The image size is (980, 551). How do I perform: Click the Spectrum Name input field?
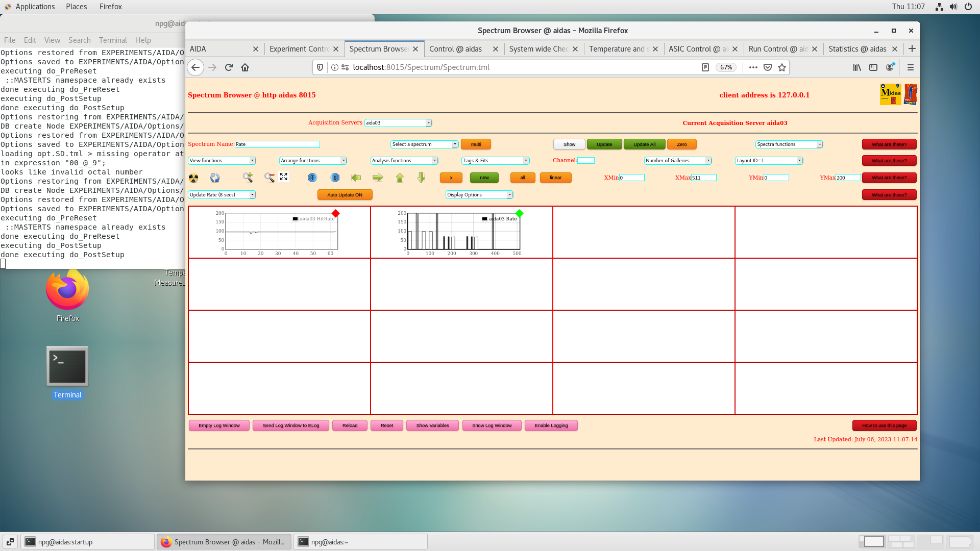coord(277,144)
